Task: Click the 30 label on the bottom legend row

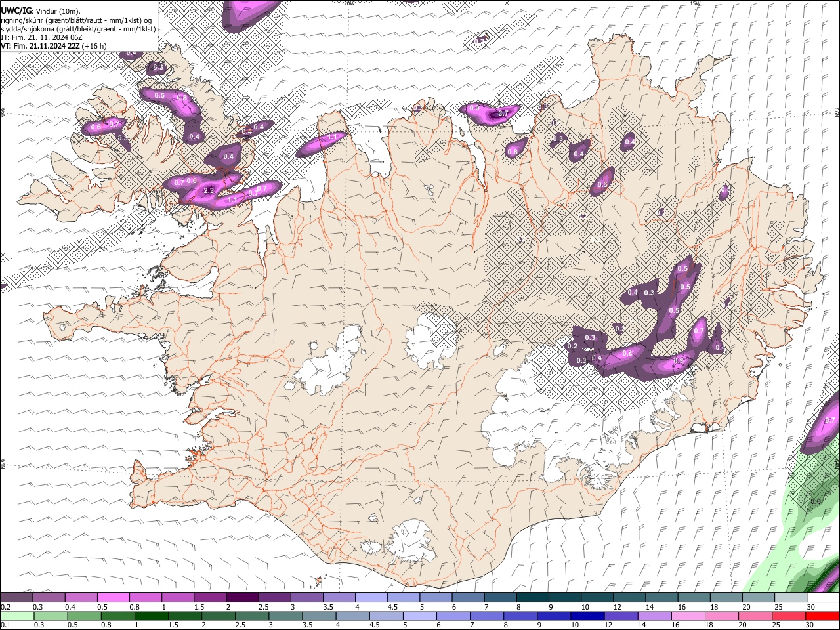Action: point(810,625)
